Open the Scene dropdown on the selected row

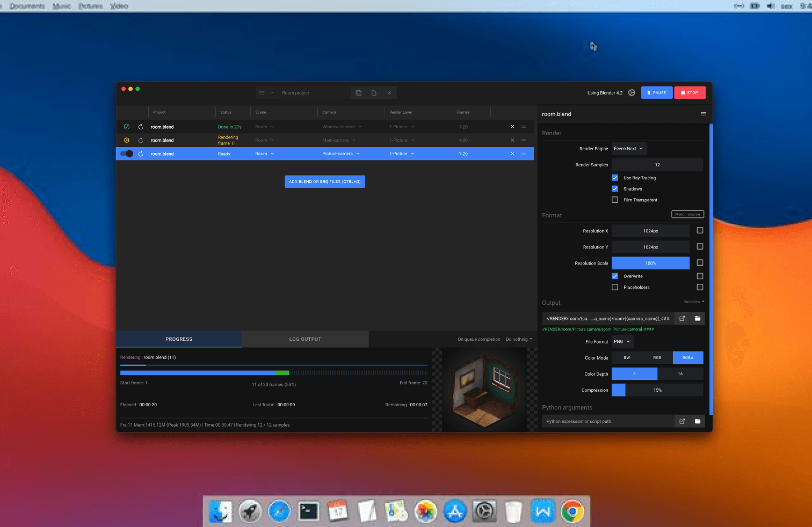(265, 153)
